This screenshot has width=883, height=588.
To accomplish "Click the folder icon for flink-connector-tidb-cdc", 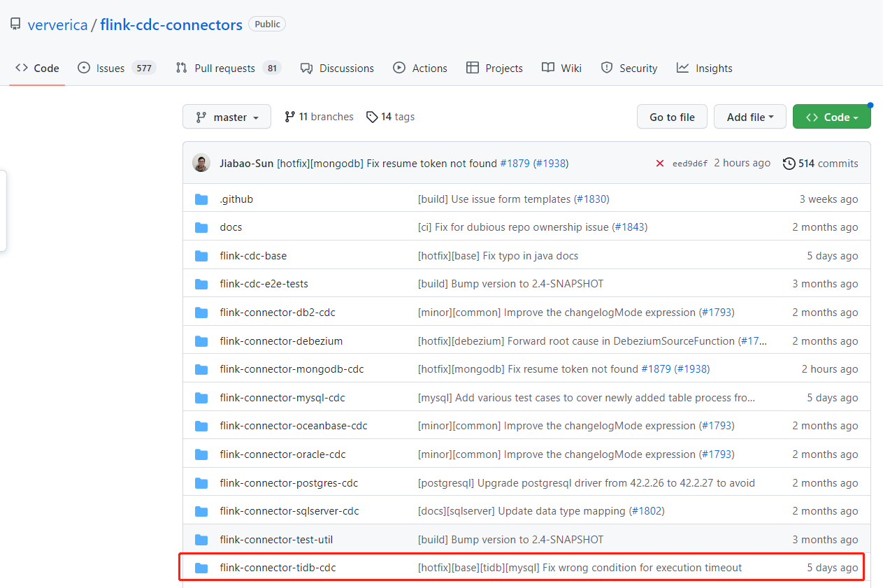I will point(201,568).
